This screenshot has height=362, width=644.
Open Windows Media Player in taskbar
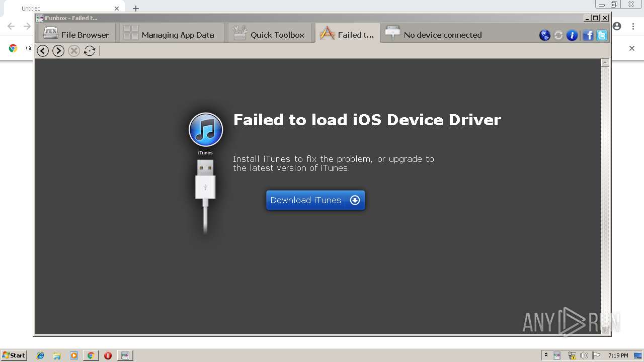click(74, 355)
